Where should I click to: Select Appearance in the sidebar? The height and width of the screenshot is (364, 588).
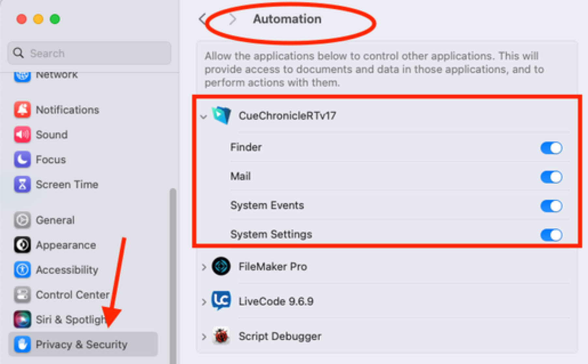point(66,245)
